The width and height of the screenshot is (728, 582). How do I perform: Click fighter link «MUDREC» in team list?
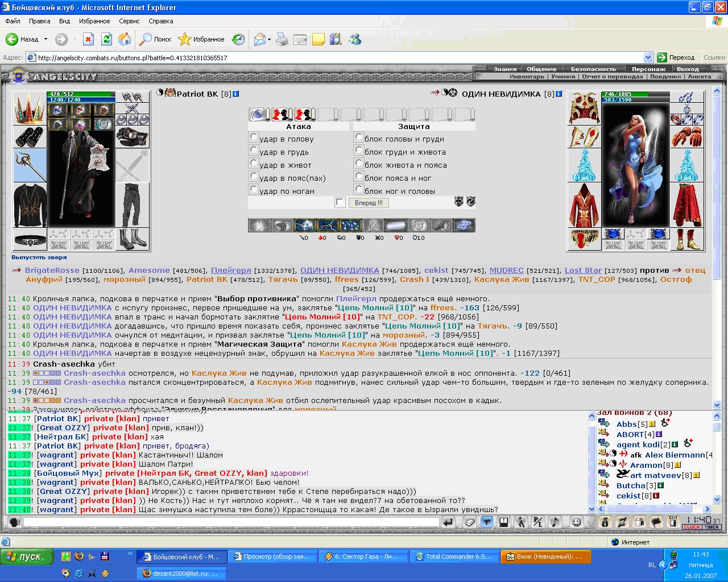click(x=506, y=271)
